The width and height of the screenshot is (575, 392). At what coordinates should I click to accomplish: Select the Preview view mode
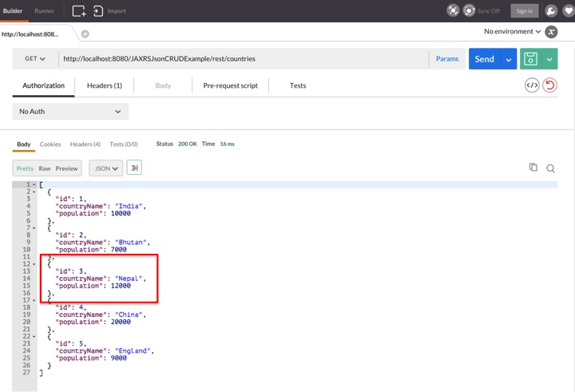click(x=67, y=168)
